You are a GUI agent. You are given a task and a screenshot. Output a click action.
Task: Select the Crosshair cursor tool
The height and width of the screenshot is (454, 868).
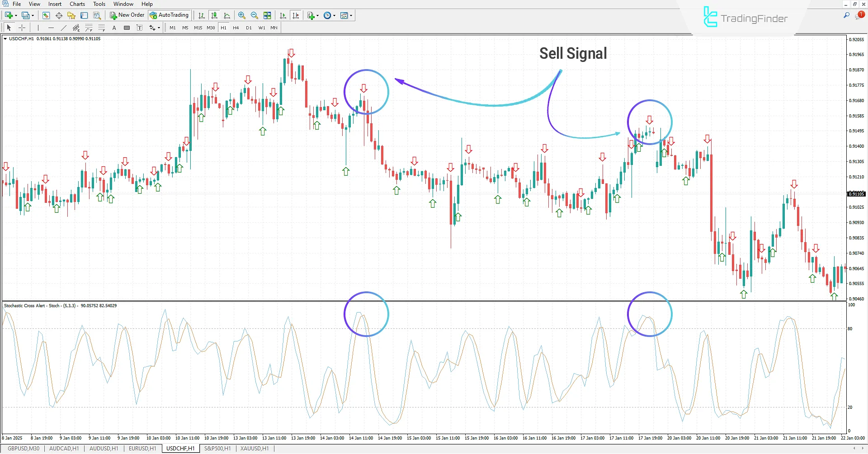(x=22, y=28)
